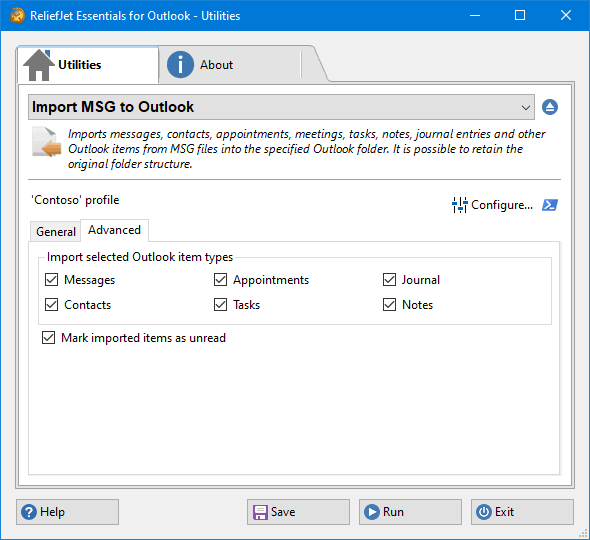The image size is (590, 540).
Task: Select the Advanced tab
Action: pos(114,230)
